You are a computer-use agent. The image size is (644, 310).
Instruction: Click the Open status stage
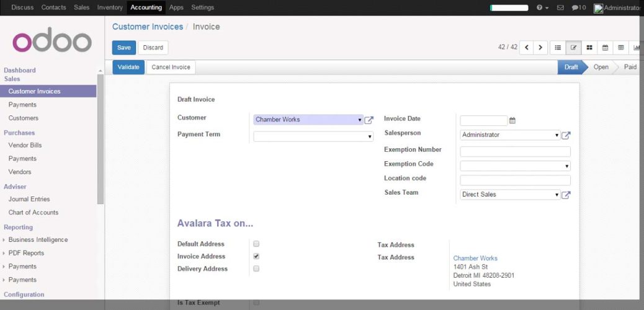tap(601, 68)
